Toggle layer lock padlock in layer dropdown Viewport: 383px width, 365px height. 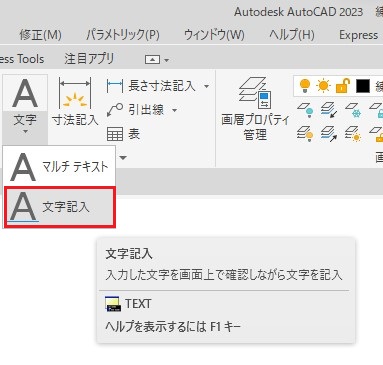pyautogui.click(x=343, y=86)
